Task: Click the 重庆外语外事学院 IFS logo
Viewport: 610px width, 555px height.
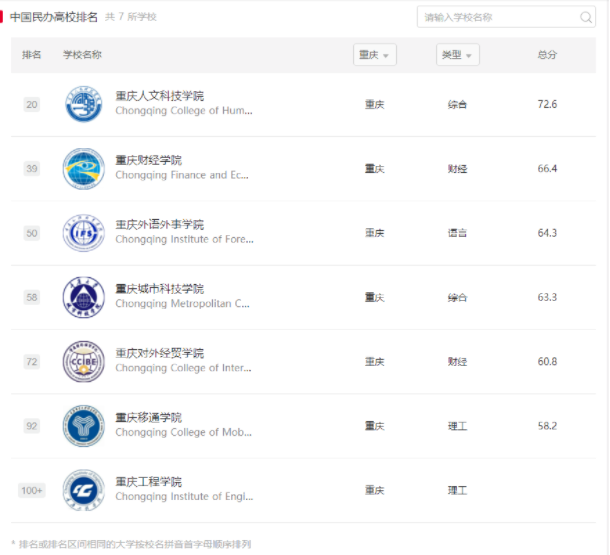Action: tap(84, 233)
